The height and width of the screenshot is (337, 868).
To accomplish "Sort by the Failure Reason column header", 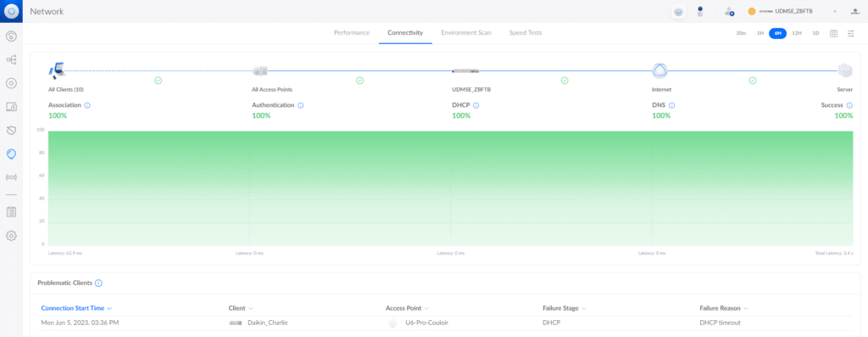I will click(x=724, y=307).
